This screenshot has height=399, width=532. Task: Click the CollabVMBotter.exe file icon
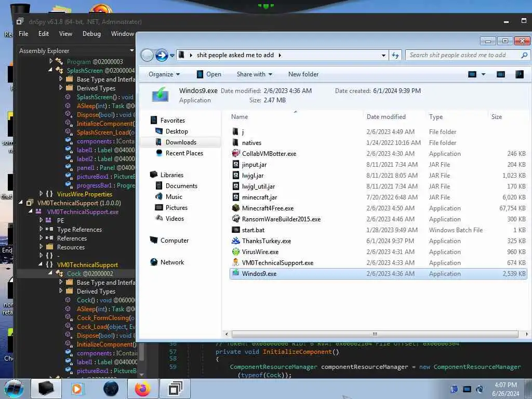click(x=236, y=153)
